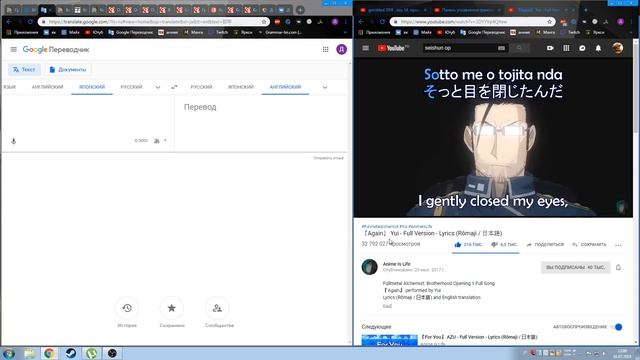Open purple account avatar in Google Translate
The width and height of the screenshot is (640, 360).
tap(341, 49)
